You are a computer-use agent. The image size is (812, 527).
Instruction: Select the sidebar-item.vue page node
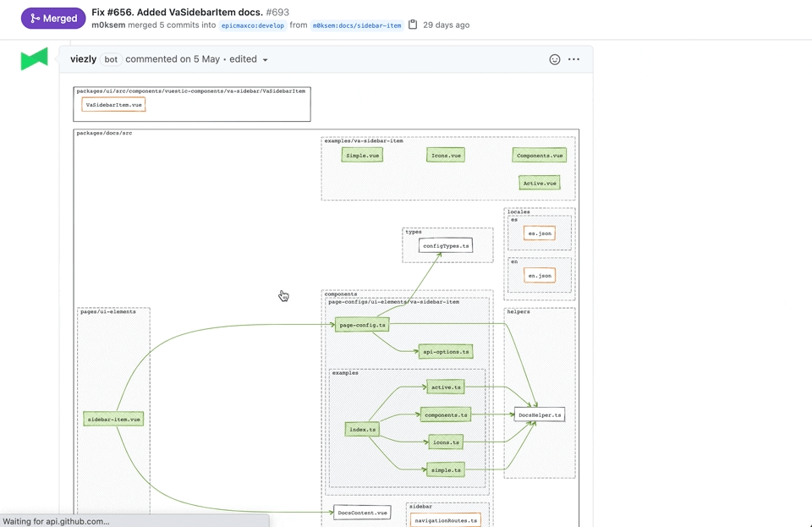[x=113, y=420]
